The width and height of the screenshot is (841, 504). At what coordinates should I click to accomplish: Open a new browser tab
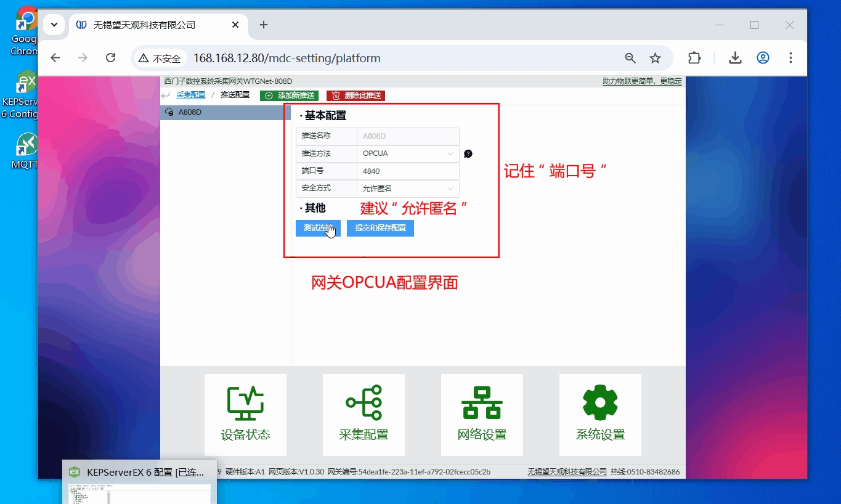[264, 25]
